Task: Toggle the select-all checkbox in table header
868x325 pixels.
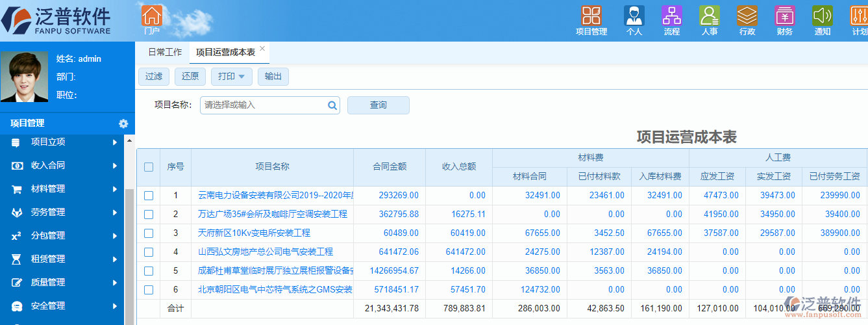Action: point(149,167)
